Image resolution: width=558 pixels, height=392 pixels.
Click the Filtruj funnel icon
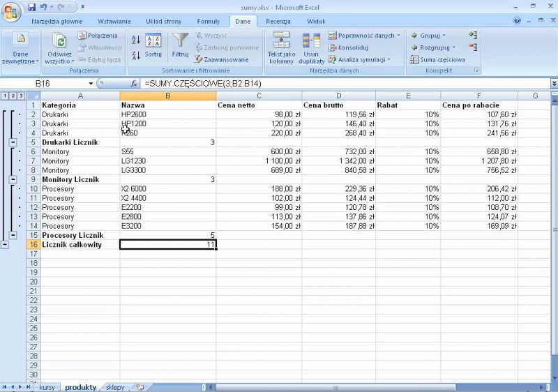180,45
